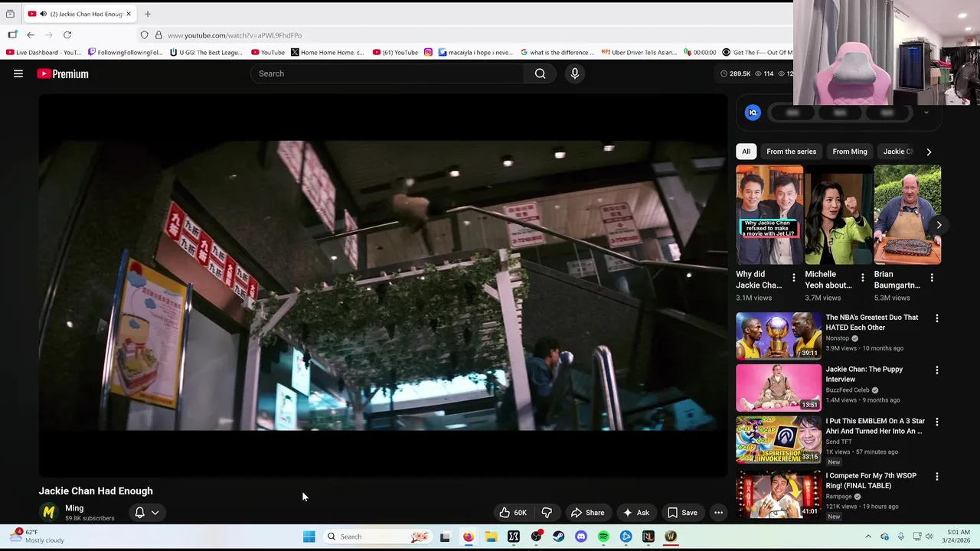Screen dimensions: 980x551
Task: Open File Explorer from the taskbar
Action: (x=491, y=536)
